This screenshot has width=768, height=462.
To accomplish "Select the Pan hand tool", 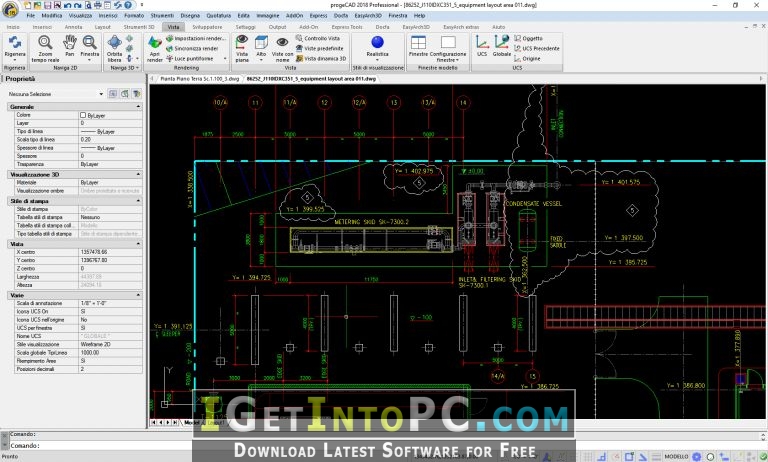I will point(70,43).
